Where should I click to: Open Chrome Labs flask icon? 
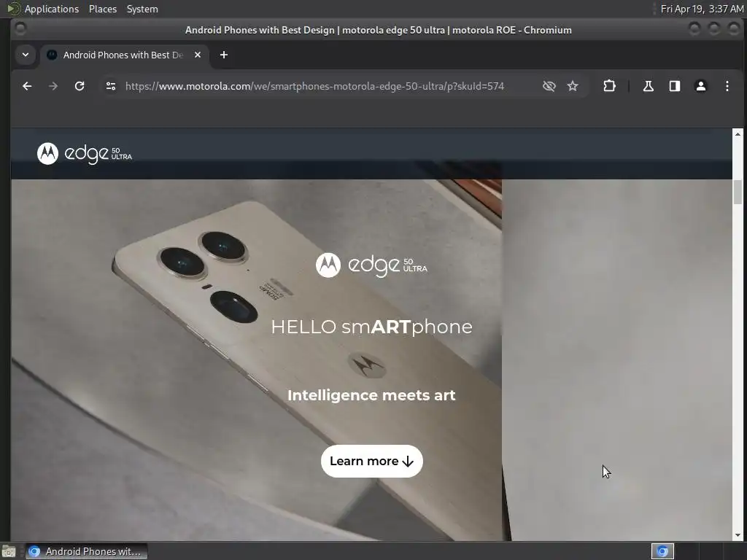coord(649,86)
